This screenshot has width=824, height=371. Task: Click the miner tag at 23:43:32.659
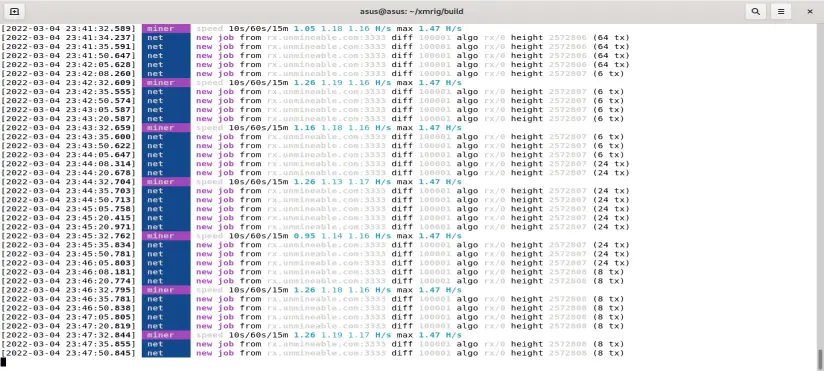tap(166, 128)
